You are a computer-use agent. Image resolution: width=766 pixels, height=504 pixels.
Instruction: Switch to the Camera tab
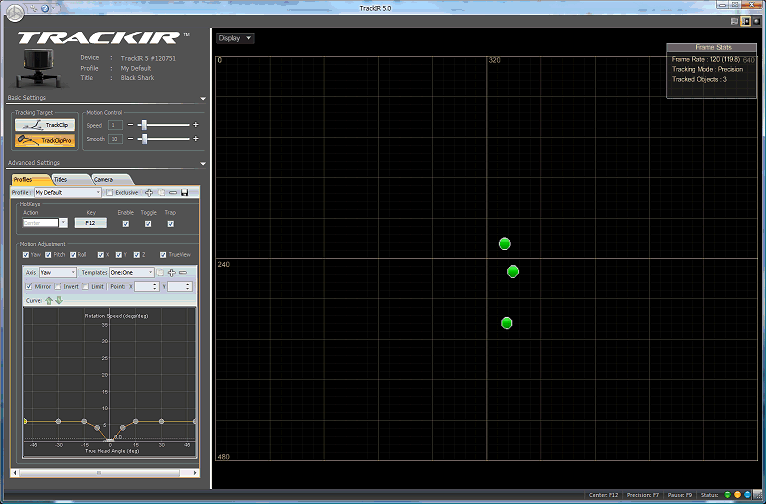110,179
